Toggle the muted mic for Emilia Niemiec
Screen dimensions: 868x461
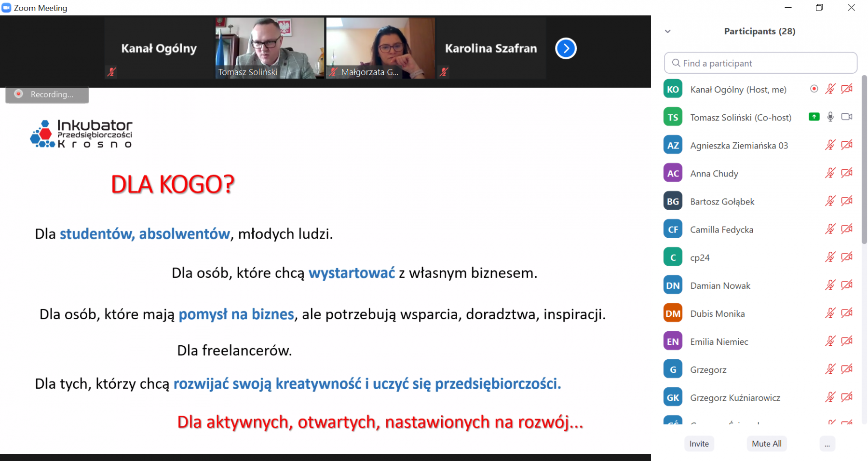coord(830,341)
